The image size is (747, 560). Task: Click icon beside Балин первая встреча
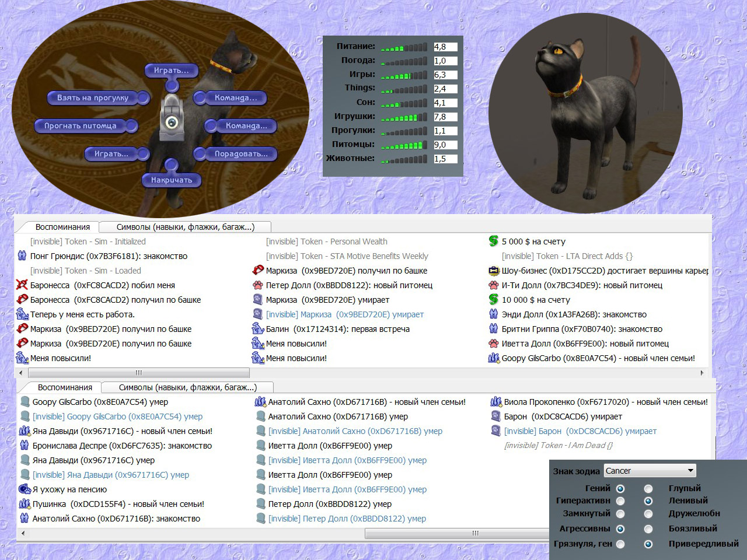point(258,329)
